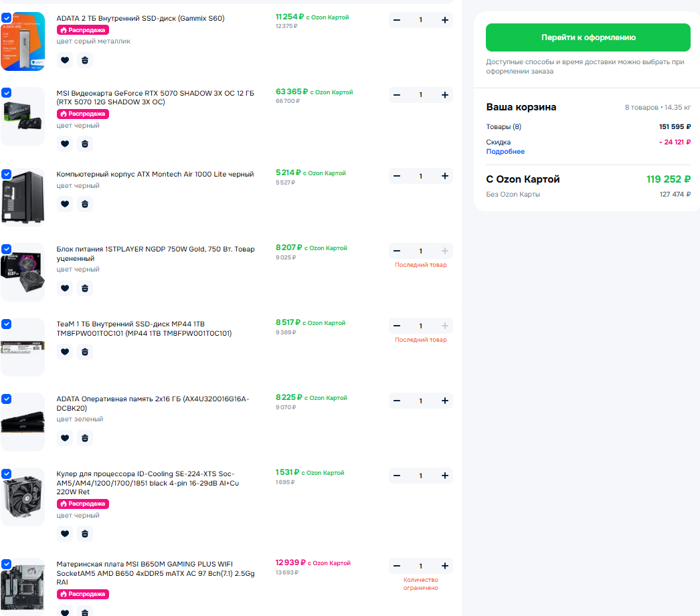Decrease quantity of Montech Air 1000 Lite
Screen dimensions: 700x616
[397, 176]
